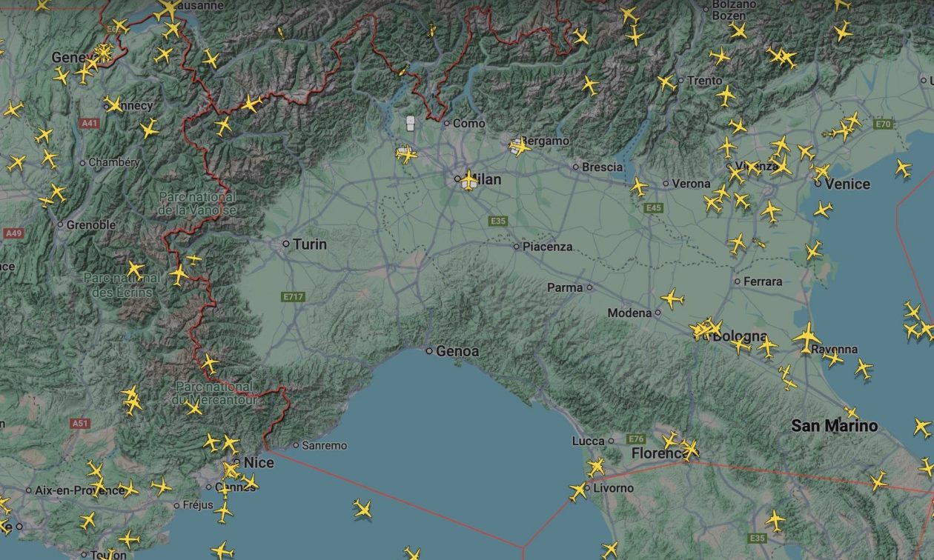Click the aircraft icon beside Bergamo
The width and height of the screenshot is (934, 560).
[x=520, y=146]
